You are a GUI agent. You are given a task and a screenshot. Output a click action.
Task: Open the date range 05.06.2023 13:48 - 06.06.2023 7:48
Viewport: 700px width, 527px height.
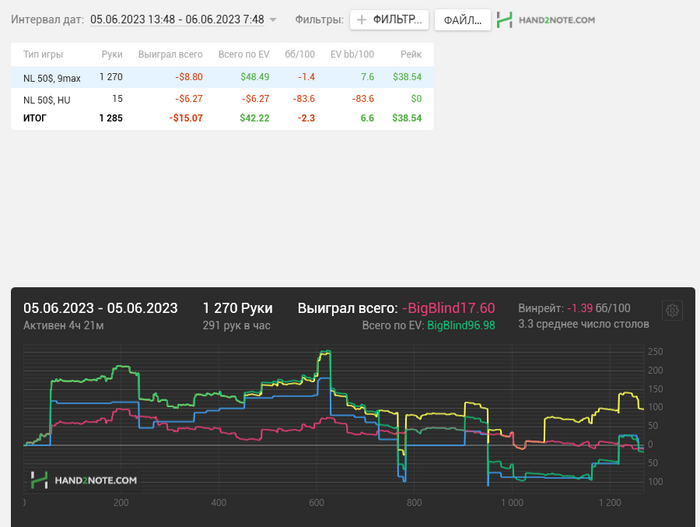click(x=177, y=20)
